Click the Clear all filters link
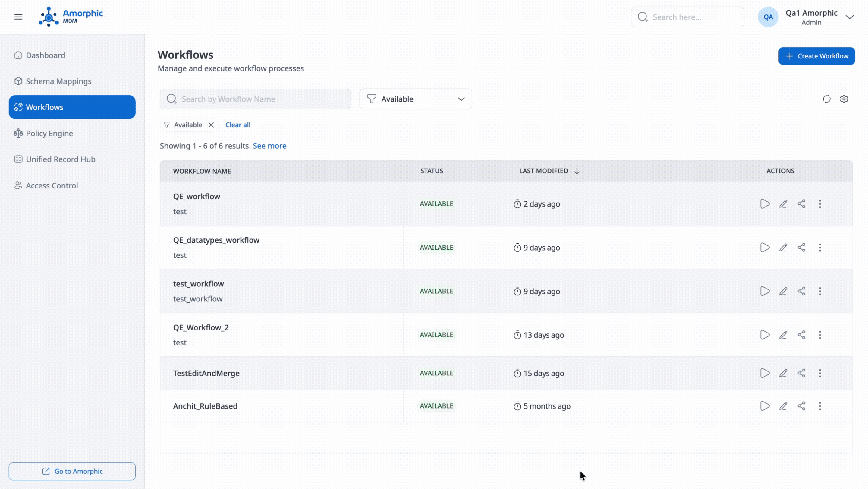The image size is (868, 489). pyautogui.click(x=238, y=125)
